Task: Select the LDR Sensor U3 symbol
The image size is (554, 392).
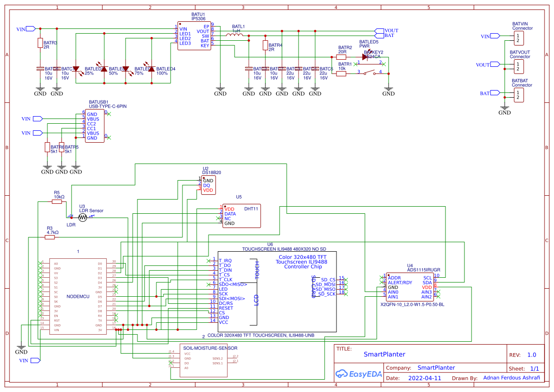Action: pos(83,217)
